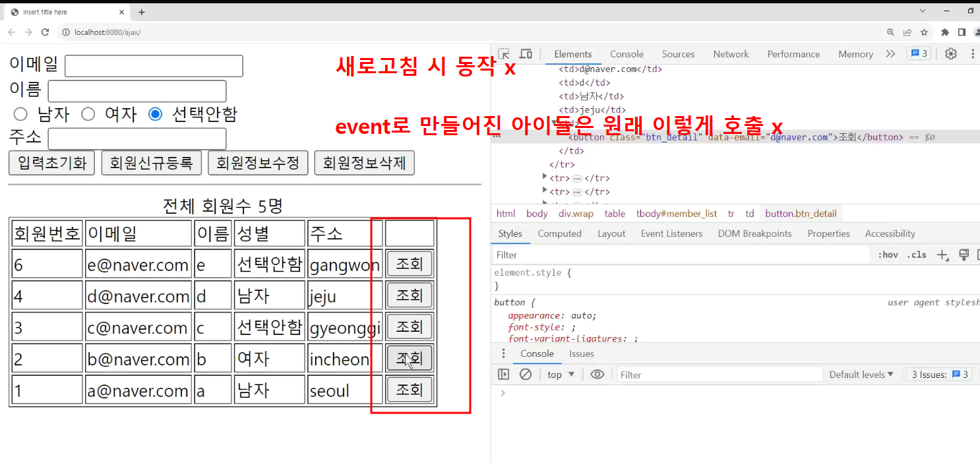Focus the 이메일 input field
The height and width of the screenshot is (463, 980).
click(x=154, y=66)
